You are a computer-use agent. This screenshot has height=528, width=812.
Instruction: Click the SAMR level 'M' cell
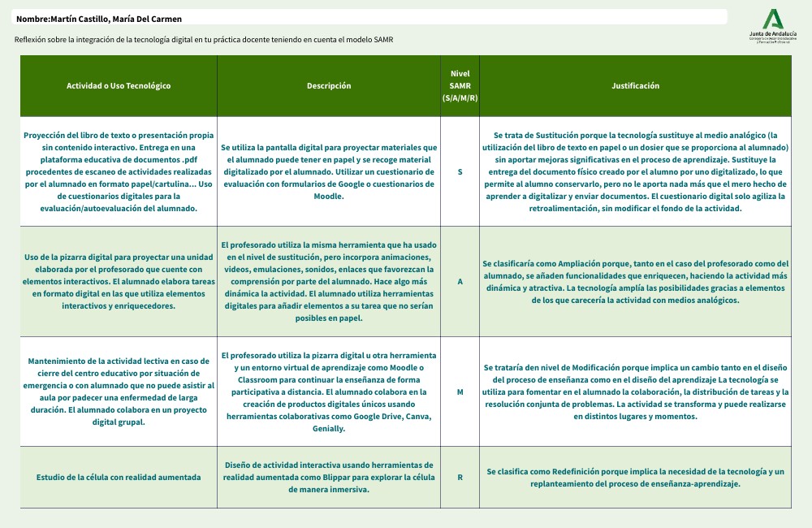460,392
